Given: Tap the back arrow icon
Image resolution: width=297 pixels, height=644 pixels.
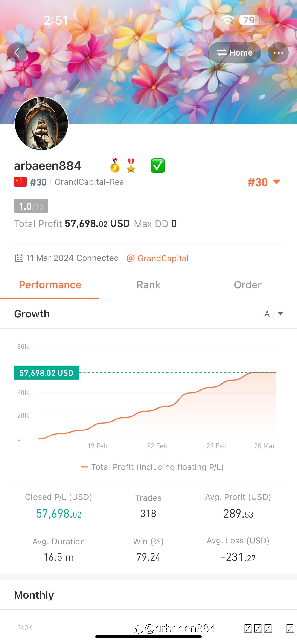Looking at the screenshot, I should coord(17,53).
